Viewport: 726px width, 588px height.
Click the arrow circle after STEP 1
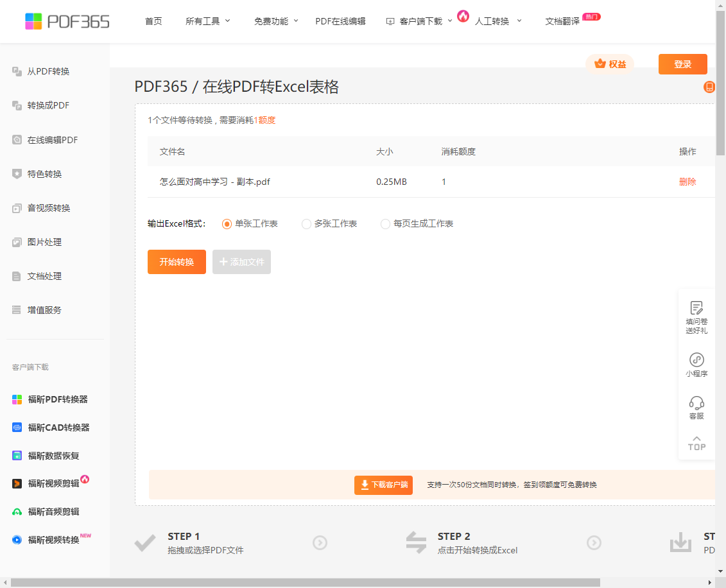pyautogui.click(x=320, y=542)
